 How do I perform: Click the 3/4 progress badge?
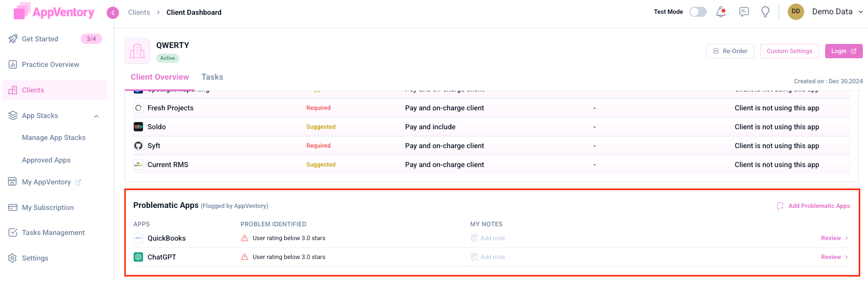click(x=91, y=39)
